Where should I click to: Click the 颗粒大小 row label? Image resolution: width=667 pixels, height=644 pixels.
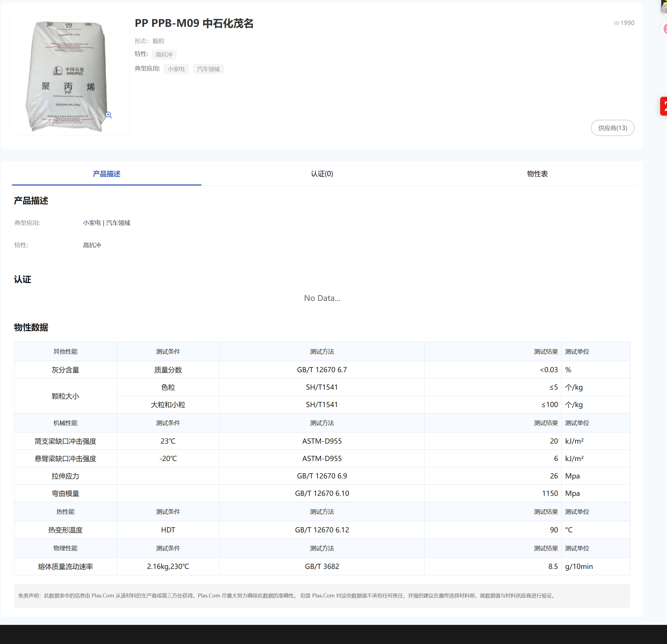(x=65, y=396)
